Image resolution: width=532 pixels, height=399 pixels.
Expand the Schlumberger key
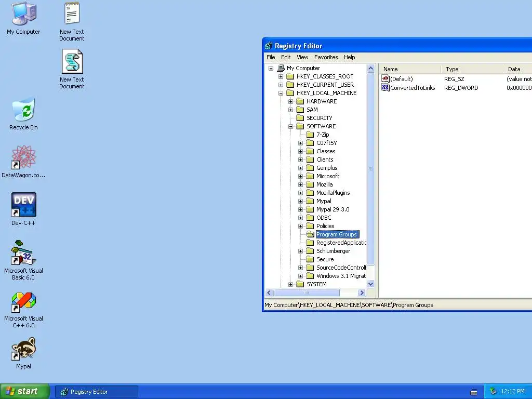point(301,251)
